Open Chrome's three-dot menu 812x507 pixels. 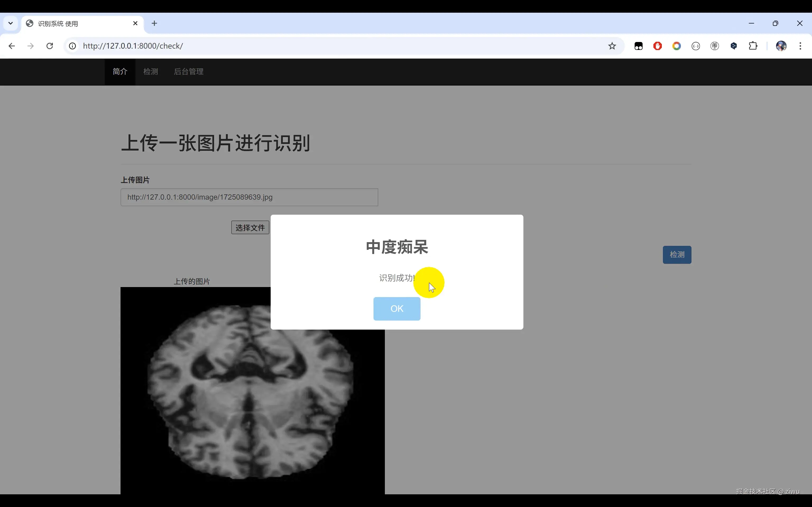click(x=800, y=46)
